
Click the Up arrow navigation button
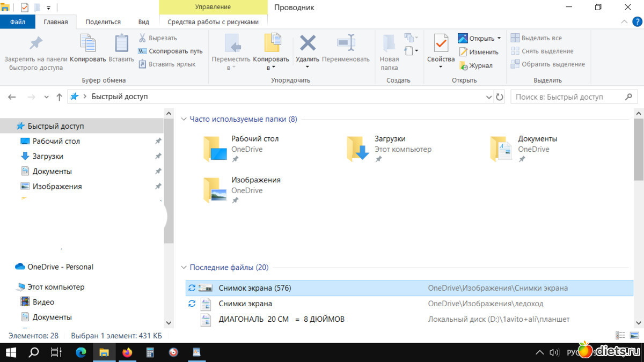(x=59, y=97)
